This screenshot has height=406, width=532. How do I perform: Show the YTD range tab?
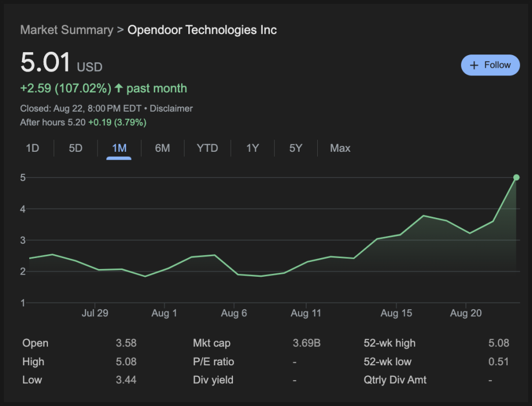tap(207, 148)
